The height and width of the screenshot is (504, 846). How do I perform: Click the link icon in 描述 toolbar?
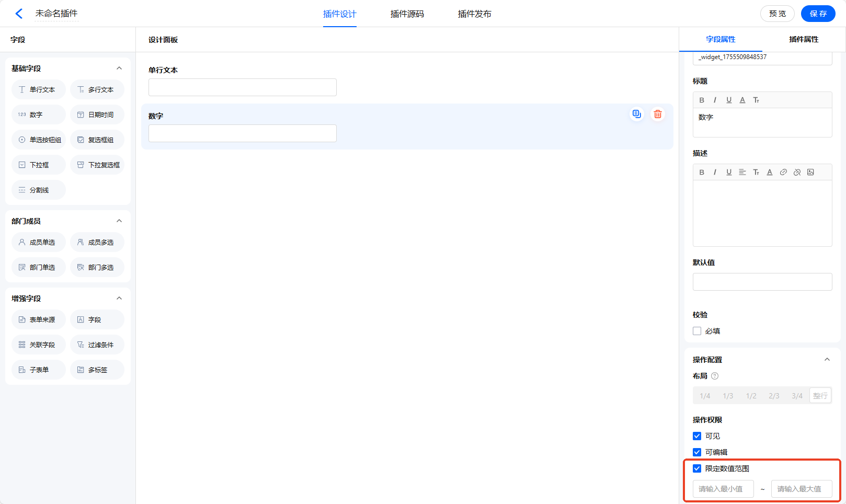pyautogui.click(x=783, y=172)
